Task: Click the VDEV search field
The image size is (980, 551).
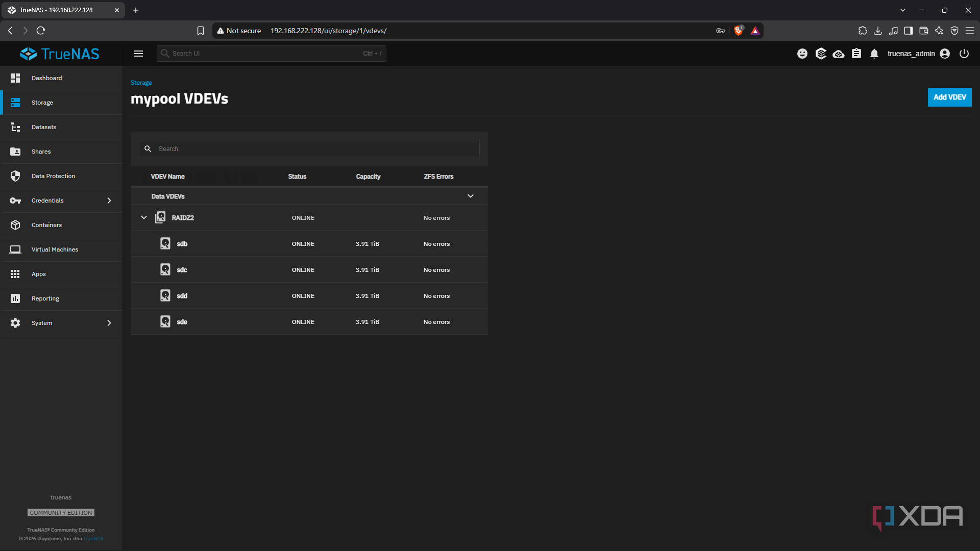Action: pos(309,149)
